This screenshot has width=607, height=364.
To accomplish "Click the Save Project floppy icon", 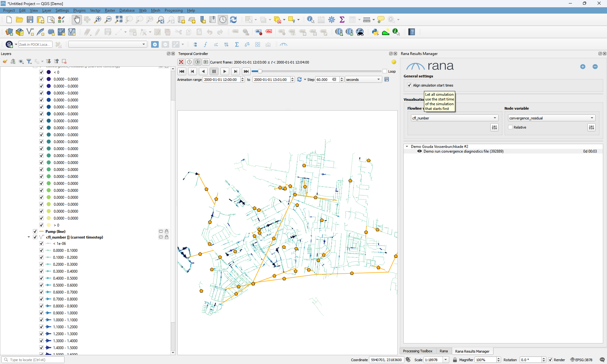I will coord(30,20).
